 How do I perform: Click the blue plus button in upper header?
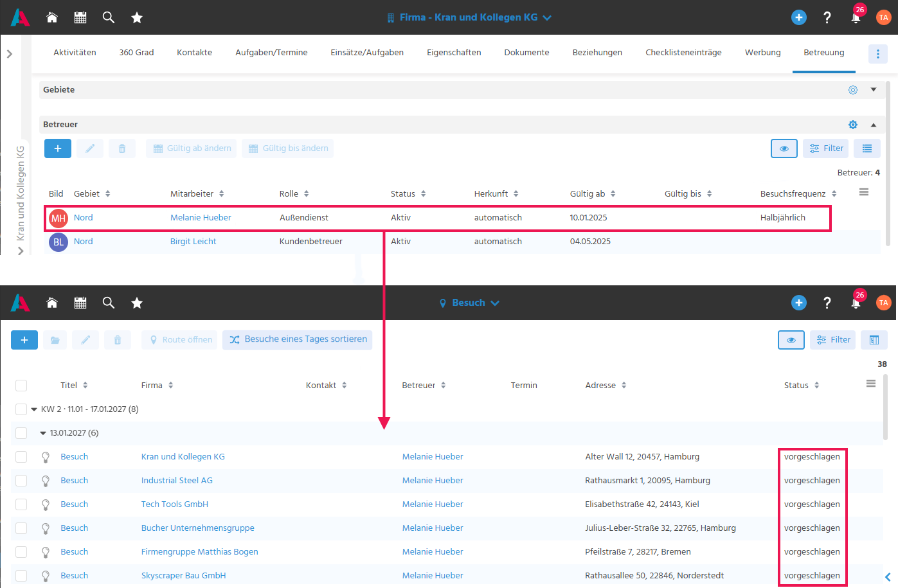(799, 17)
